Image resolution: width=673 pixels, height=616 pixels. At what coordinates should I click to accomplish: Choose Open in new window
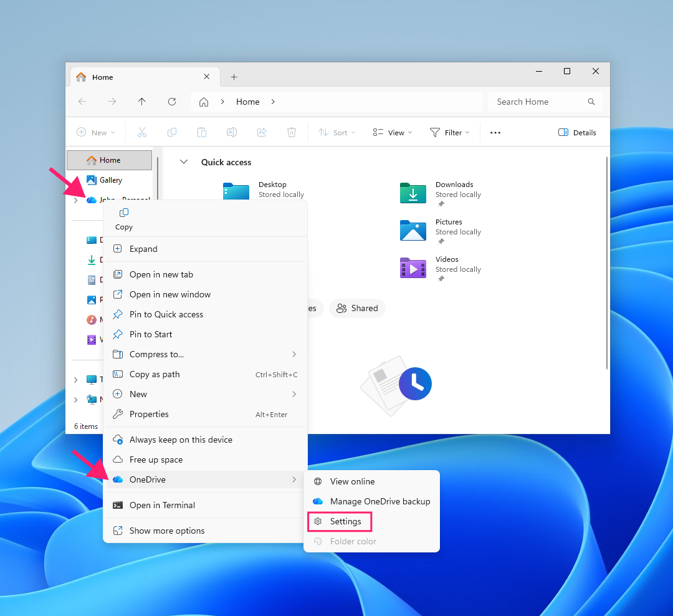click(x=205, y=295)
